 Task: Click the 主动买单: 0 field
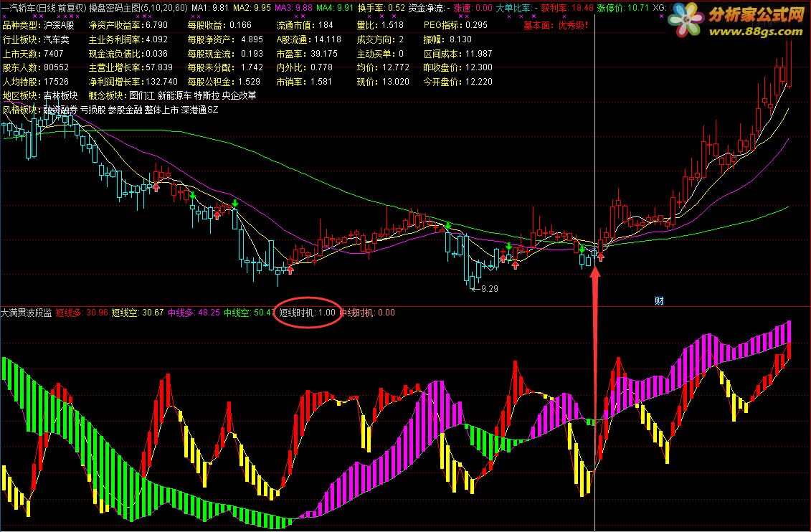380,53
